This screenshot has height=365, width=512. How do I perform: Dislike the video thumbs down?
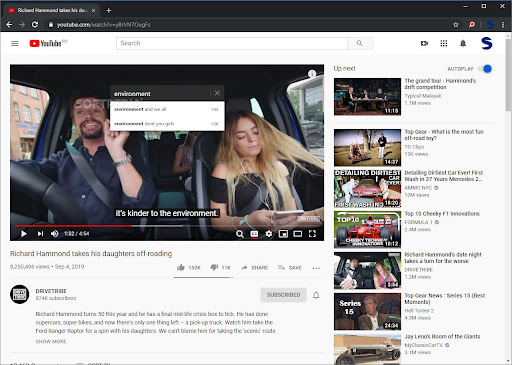pos(221,267)
